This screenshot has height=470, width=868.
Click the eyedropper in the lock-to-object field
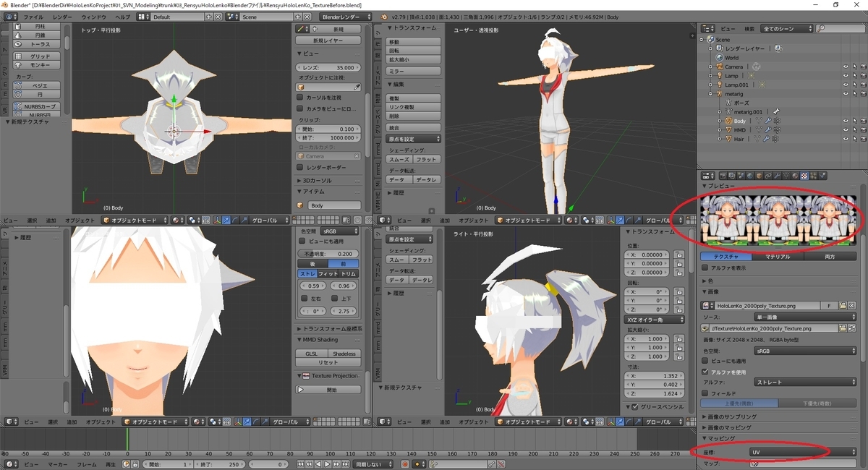pos(357,87)
